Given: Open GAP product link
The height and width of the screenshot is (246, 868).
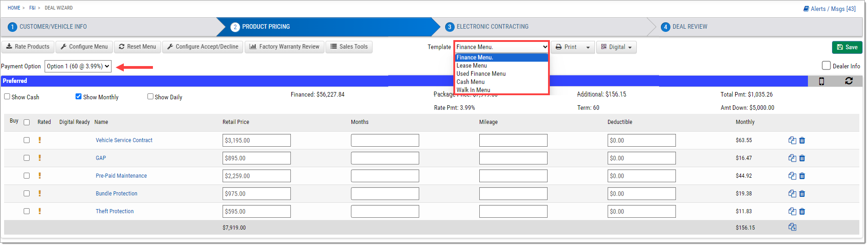Looking at the screenshot, I should pos(101,158).
